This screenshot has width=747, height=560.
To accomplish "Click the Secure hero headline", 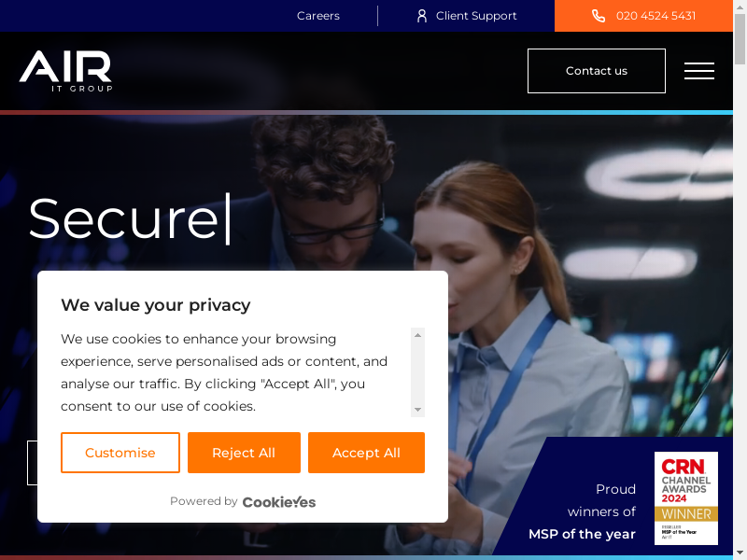I will [x=123, y=218].
